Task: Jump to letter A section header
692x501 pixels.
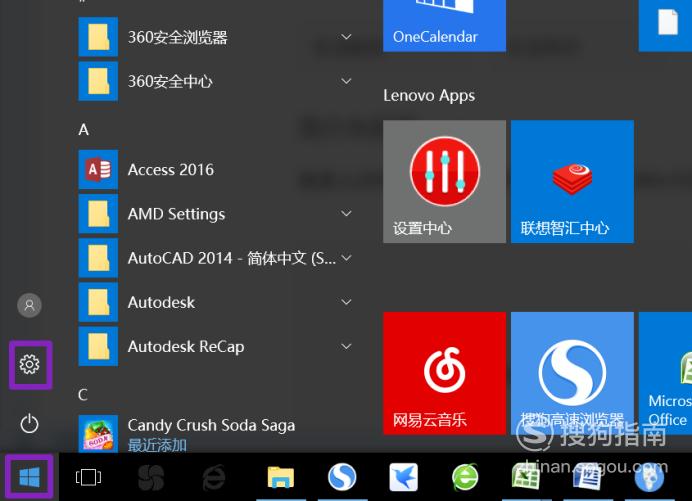Action: [x=83, y=129]
